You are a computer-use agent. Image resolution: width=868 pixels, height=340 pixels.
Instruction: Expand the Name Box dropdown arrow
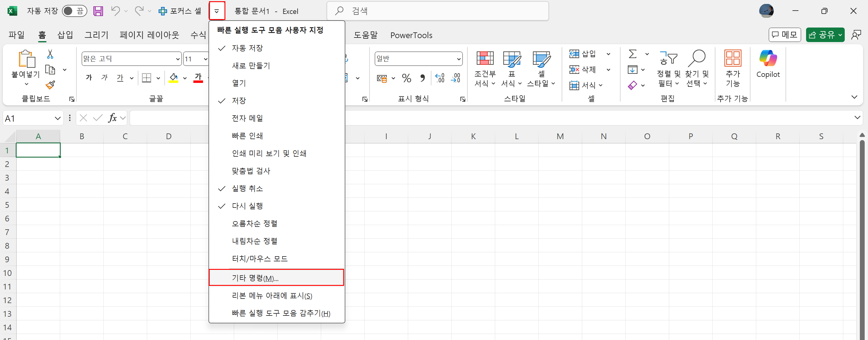coord(57,118)
